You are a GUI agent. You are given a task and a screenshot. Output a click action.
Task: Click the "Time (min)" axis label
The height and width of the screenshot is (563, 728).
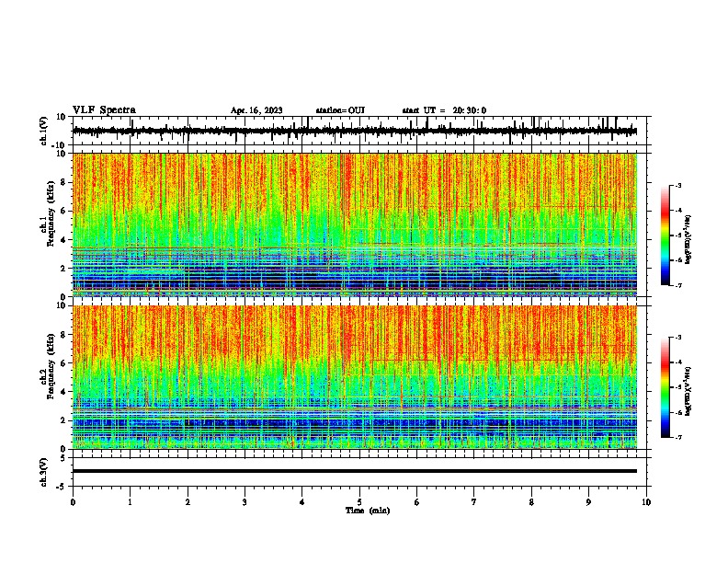pos(368,511)
